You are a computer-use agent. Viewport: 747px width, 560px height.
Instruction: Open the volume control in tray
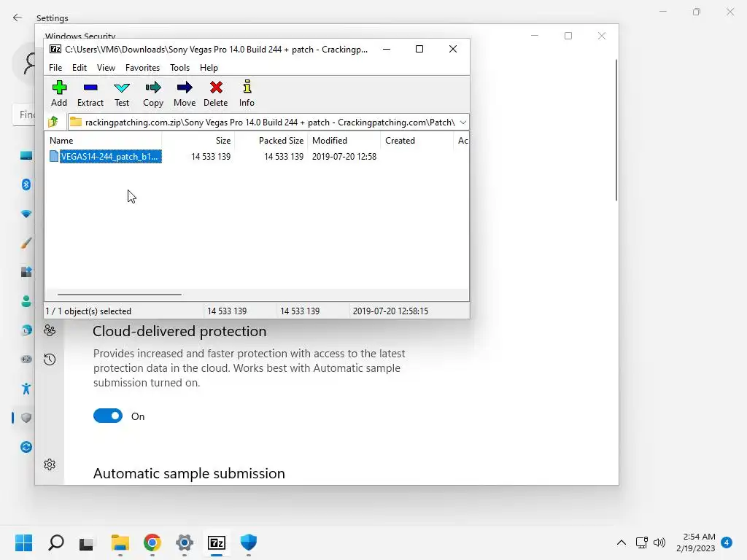click(x=659, y=542)
